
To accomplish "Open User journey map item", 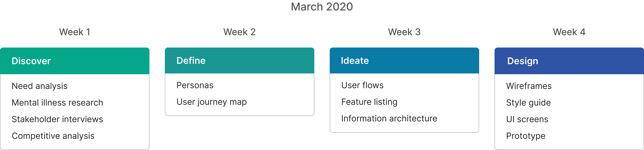I will [211, 102].
